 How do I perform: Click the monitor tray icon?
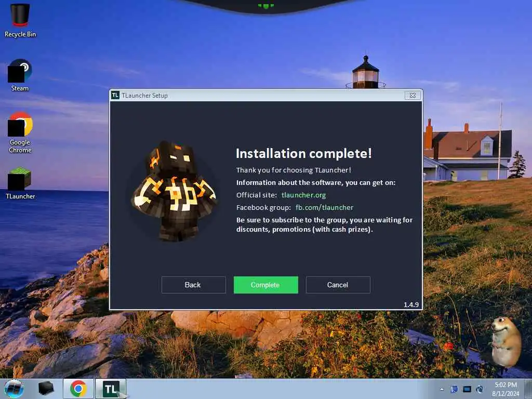coord(467,389)
